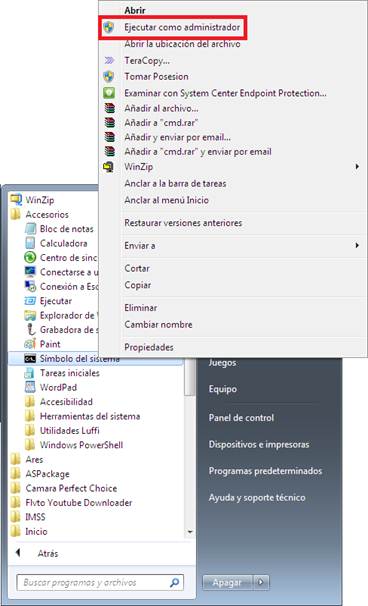Click the Atrás back arrow
368x606 pixels.
[x=18, y=553]
